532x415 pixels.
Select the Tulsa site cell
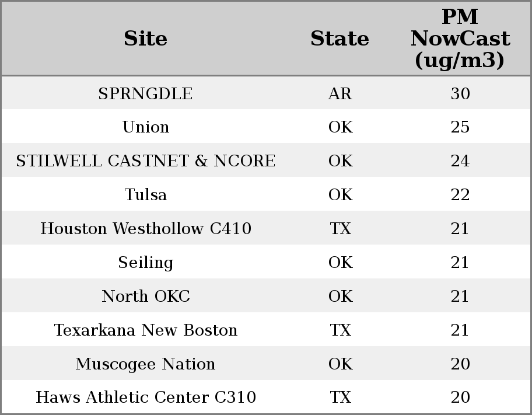click(145, 195)
